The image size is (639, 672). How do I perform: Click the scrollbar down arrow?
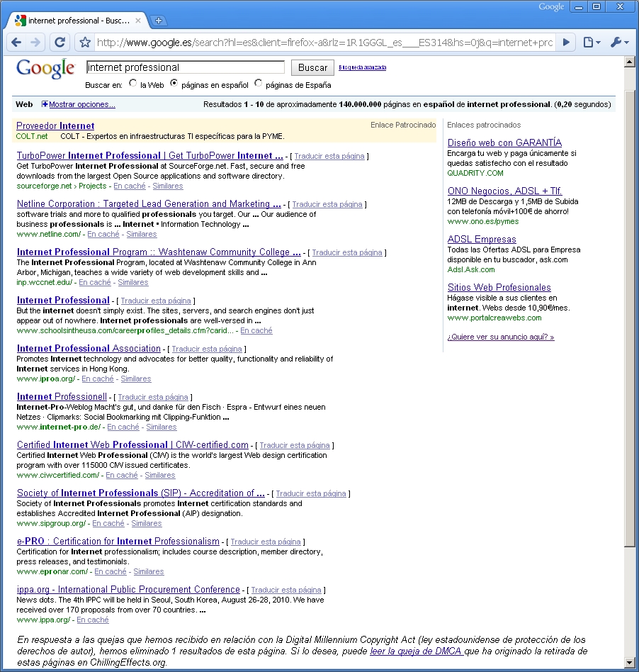(629, 663)
